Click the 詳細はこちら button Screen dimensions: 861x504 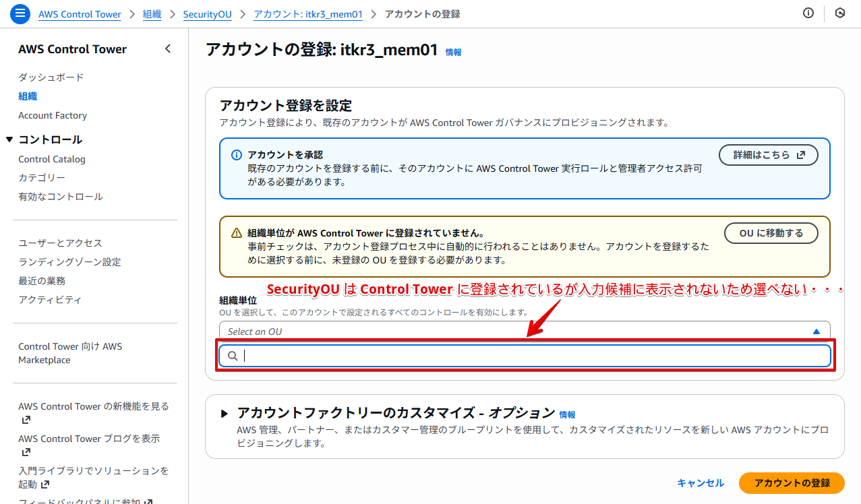point(769,154)
